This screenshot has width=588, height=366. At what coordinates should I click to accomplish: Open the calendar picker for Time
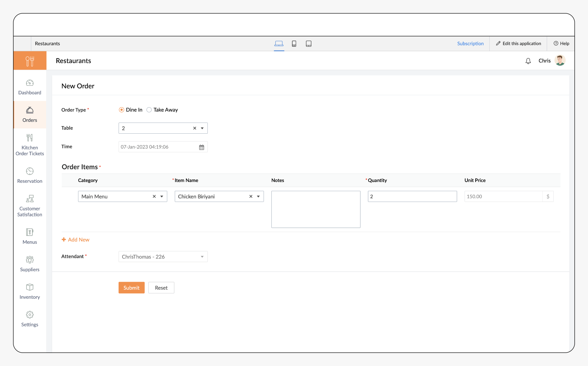coord(202,147)
